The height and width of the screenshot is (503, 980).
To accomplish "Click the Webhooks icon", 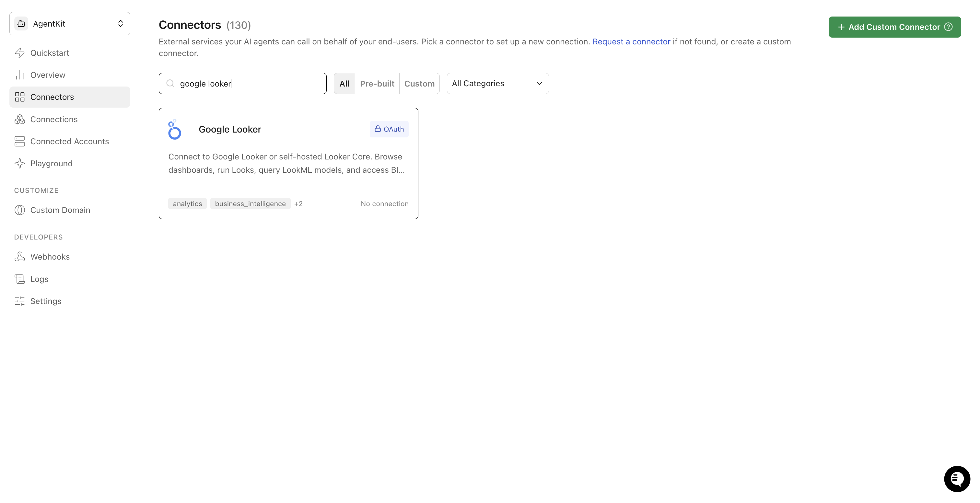I will pyautogui.click(x=20, y=257).
